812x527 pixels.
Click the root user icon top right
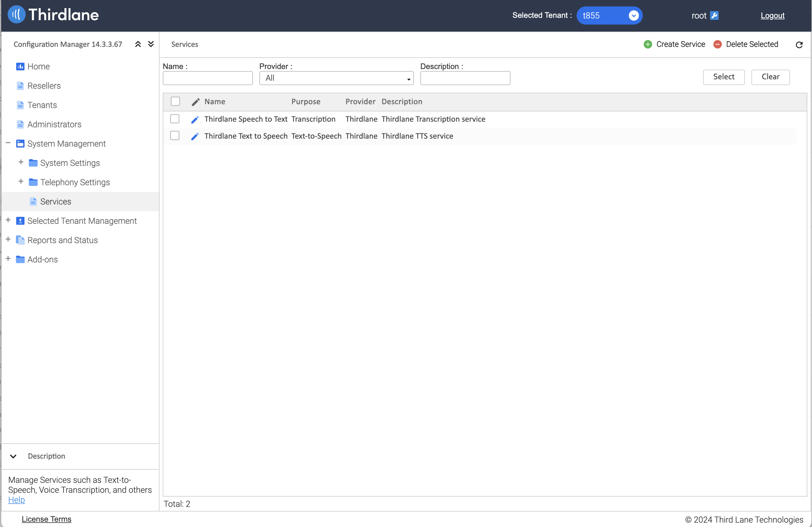(714, 15)
